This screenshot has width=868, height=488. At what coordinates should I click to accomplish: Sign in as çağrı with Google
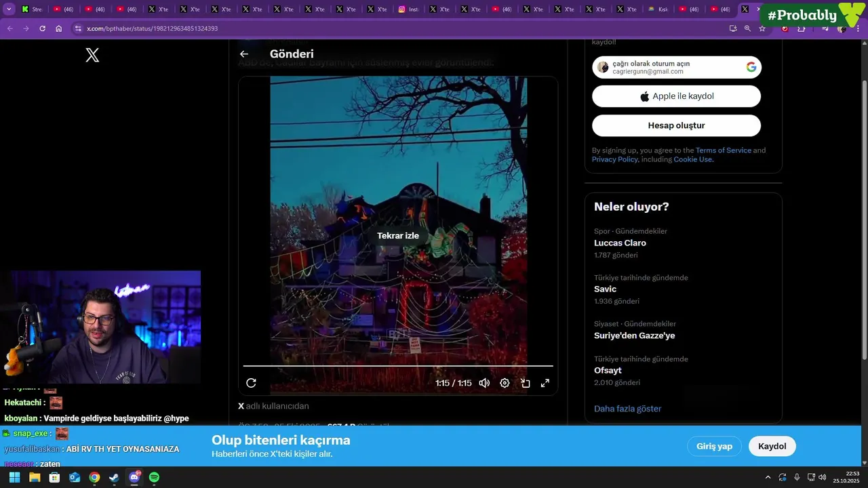tap(677, 67)
